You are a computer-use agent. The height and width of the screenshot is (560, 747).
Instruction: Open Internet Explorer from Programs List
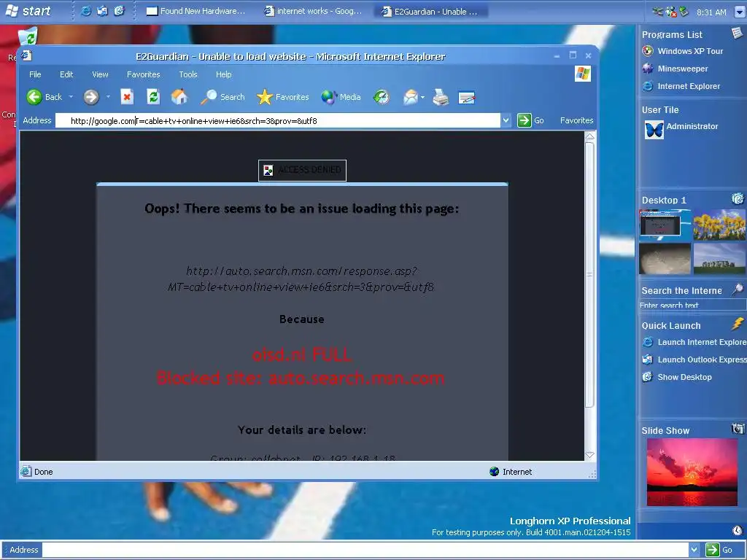tap(681, 86)
